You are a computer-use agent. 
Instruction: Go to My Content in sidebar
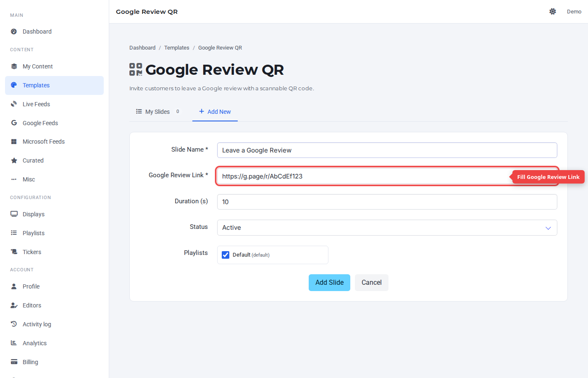[54, 66]
